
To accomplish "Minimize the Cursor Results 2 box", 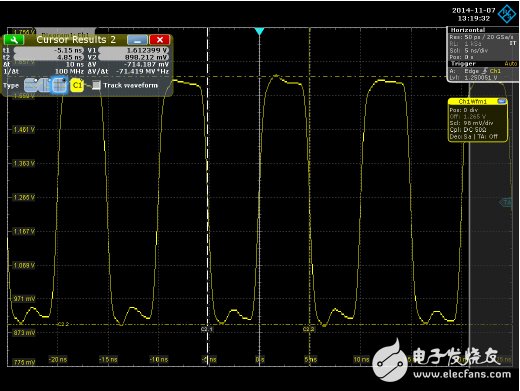I will pyautogui.click(x=137, y=40).
